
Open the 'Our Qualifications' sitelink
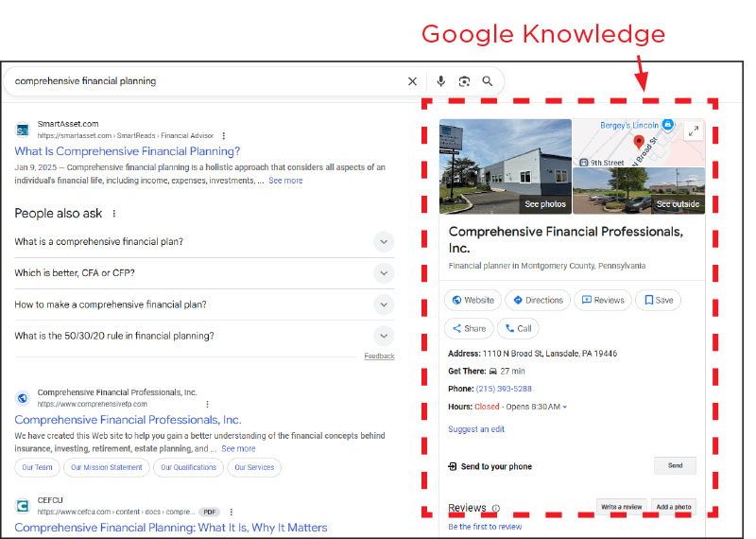tap(188, 467)
